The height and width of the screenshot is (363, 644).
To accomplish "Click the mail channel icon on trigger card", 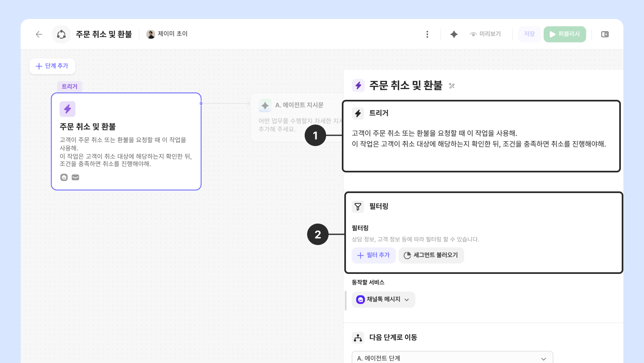I will [x=75, y=177].
